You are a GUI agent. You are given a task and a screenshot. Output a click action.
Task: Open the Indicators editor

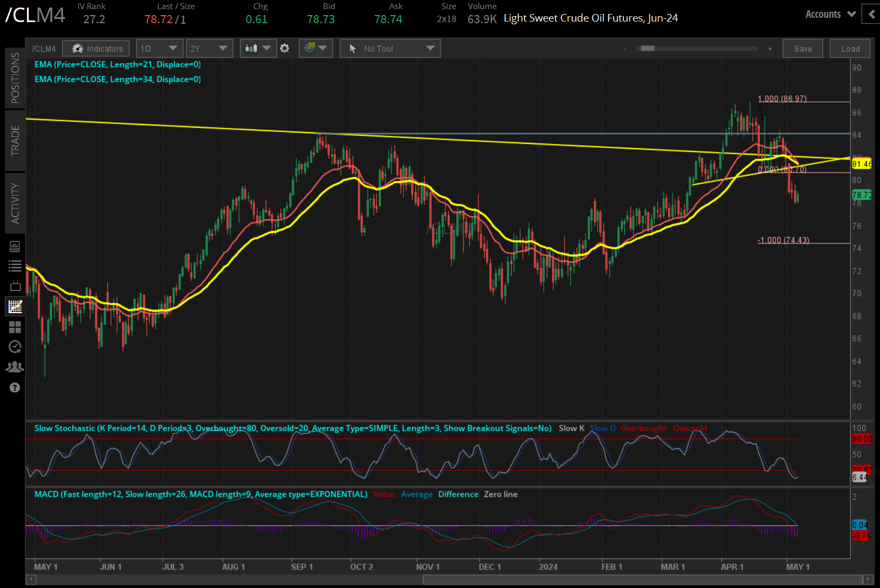[x=95, y=48]
